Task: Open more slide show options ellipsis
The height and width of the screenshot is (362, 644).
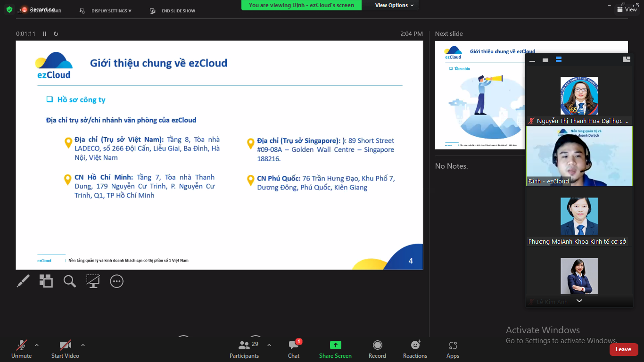Action: click(x=116, y=281)
